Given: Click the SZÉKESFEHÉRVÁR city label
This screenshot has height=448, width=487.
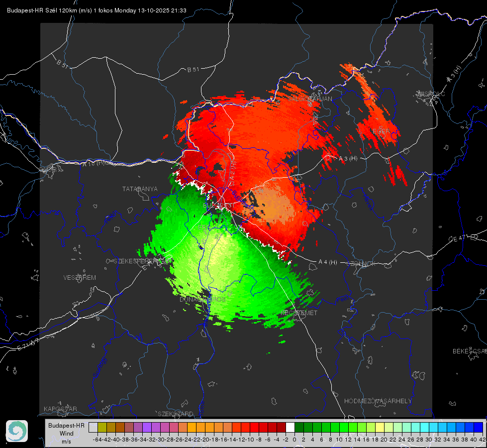Looking at the screenshot, I should point(143,261).
